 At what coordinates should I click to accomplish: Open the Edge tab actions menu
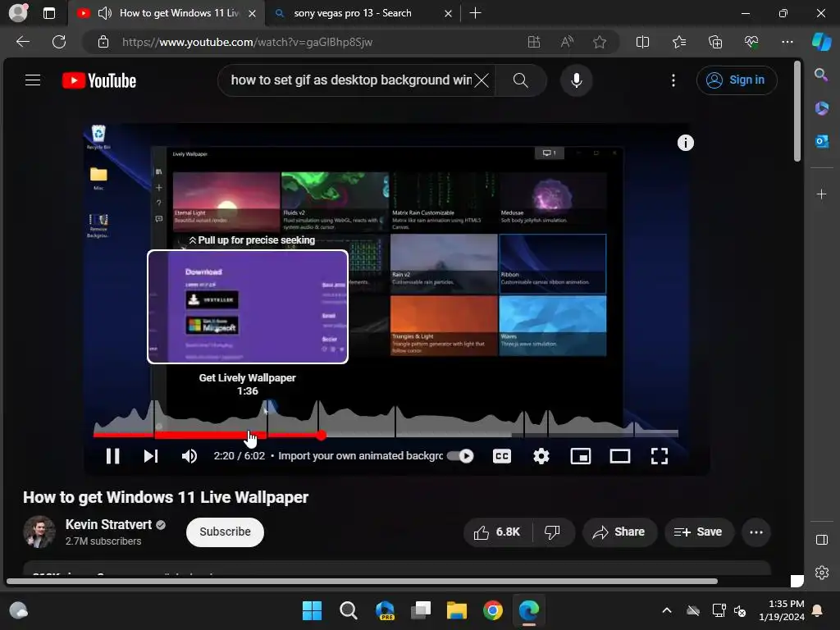point(48,13)
